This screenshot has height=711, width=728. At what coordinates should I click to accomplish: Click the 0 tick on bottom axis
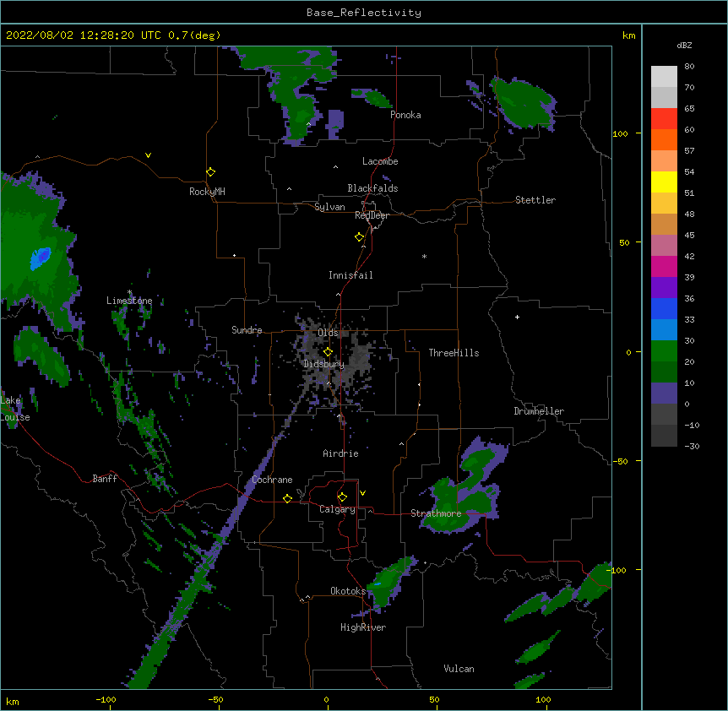(x=326, y=699)
